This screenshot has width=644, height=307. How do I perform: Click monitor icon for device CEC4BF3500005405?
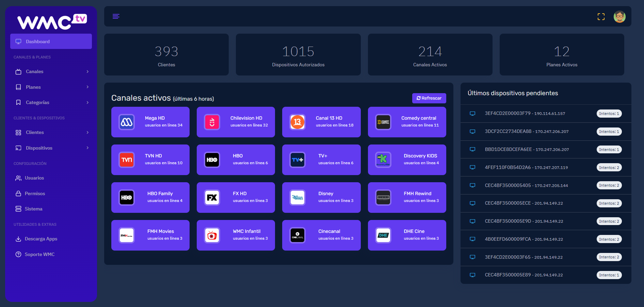click(x=472, y=185)
